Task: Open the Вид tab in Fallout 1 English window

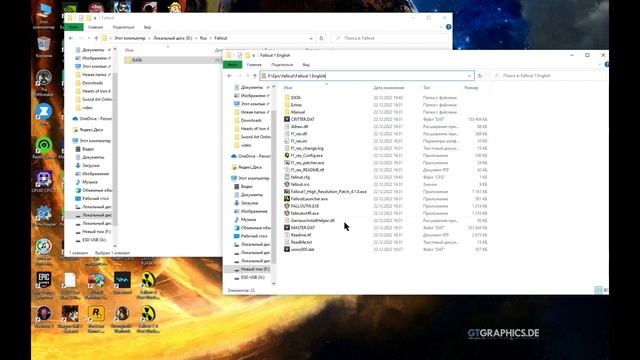Action: pos(306,64)
